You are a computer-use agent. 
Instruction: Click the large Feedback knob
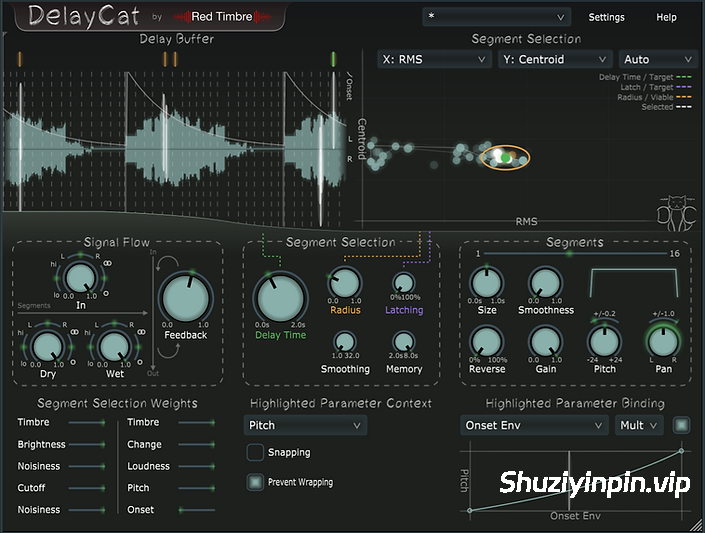tap(186, 298)
